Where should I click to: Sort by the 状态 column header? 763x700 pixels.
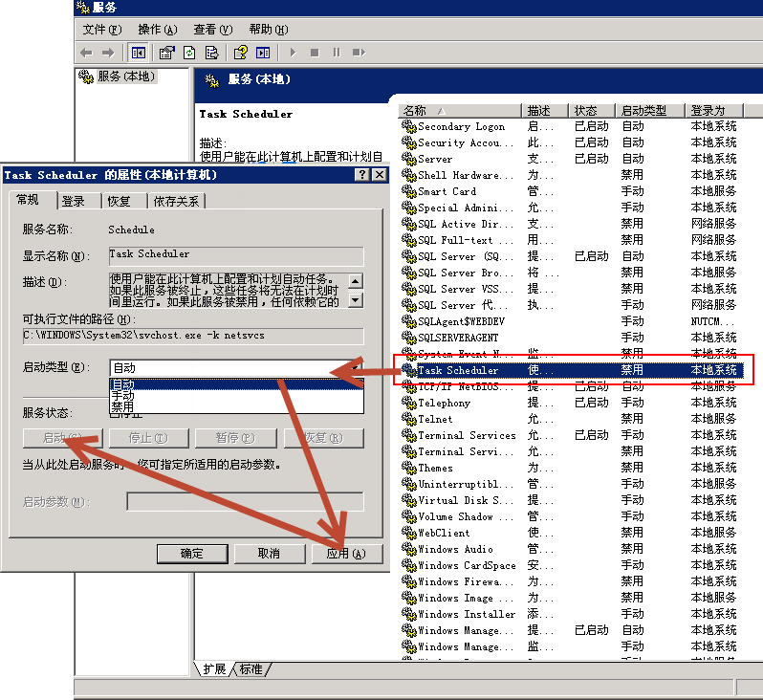[x=592, y=111]
